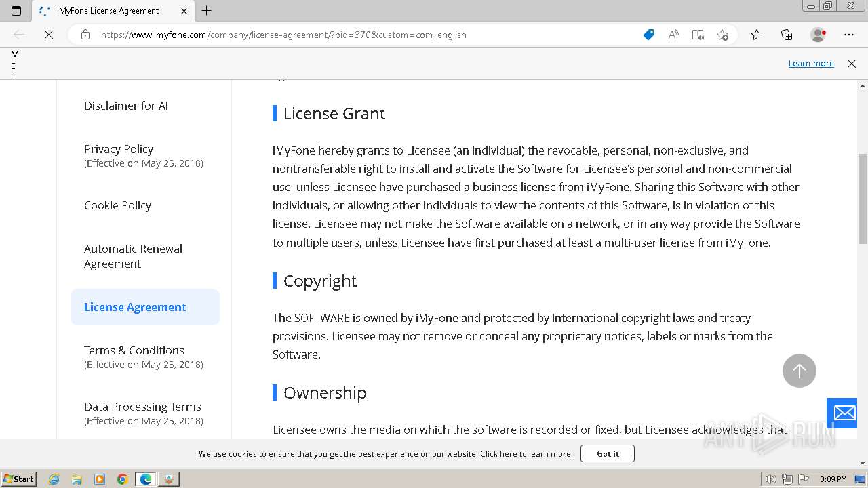Viewport: 868px width, 488px height.
Task: Click the scroll-to-top arrow button
Action: click(x=800, y=371)
